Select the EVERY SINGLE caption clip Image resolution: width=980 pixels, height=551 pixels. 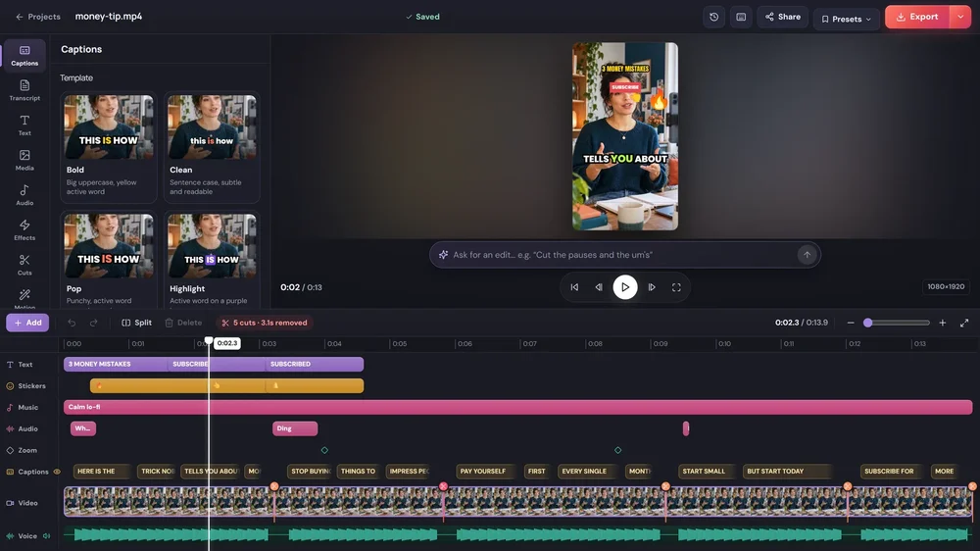588,472
